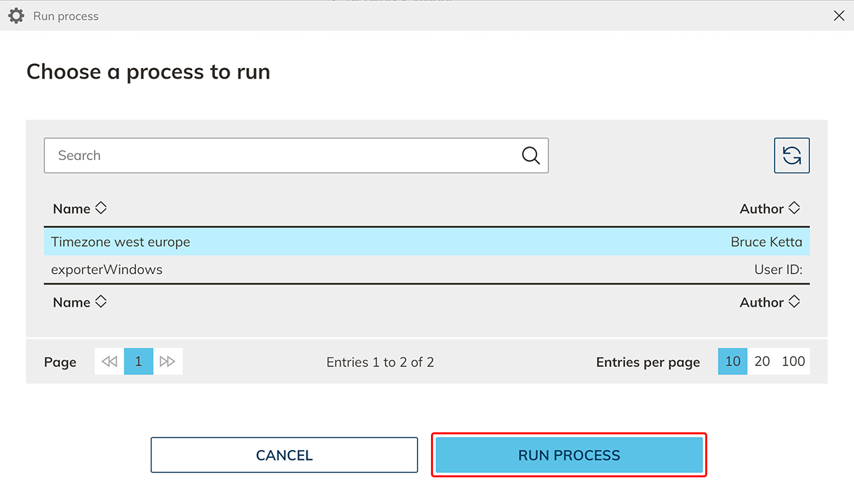This screenshot has height=504, width=854.
Task: Click the refresh process list icon
Action: (x=791, y=155)
